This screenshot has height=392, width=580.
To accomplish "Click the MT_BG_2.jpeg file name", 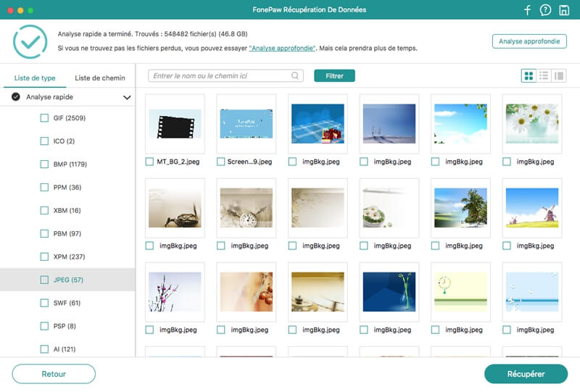I will point(178,162).
